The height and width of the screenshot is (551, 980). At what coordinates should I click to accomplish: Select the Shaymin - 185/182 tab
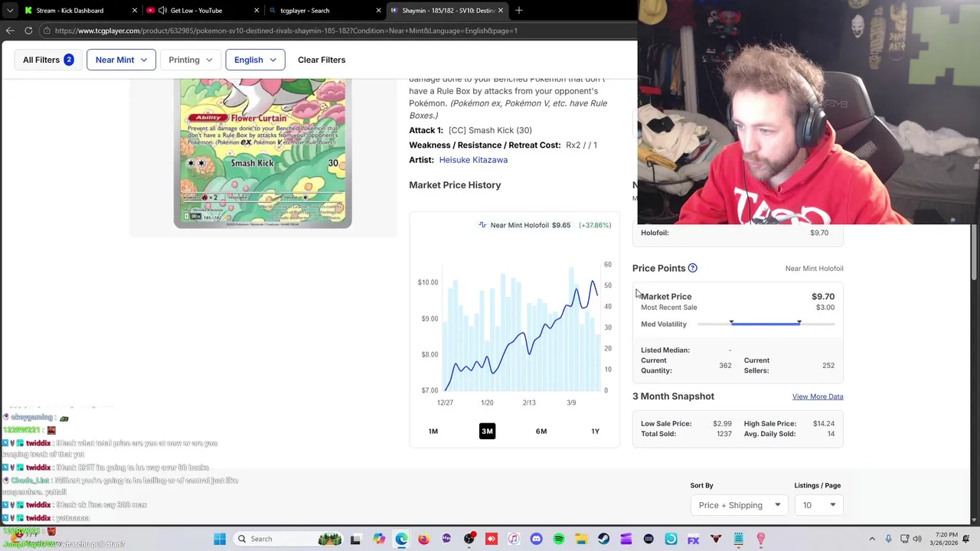(x=449, y=10)
